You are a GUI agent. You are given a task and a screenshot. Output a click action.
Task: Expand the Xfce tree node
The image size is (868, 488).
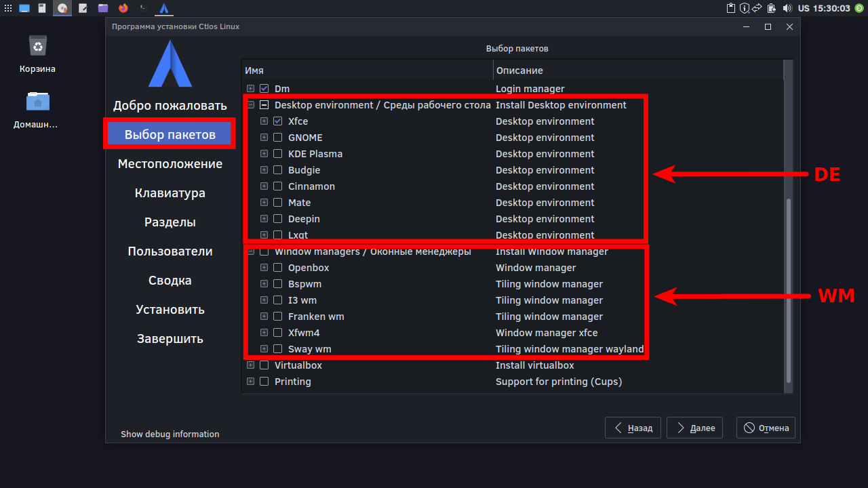264,121
